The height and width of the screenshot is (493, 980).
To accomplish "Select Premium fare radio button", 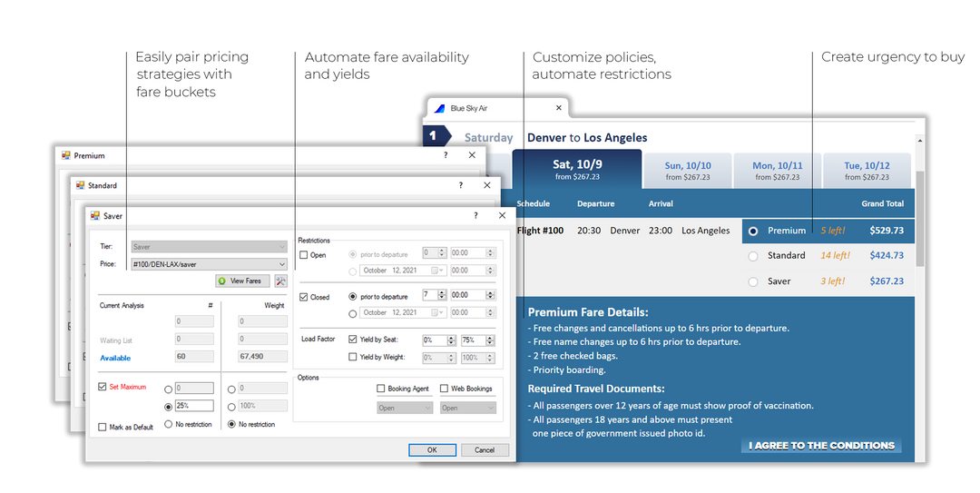I will pos(753,231).
